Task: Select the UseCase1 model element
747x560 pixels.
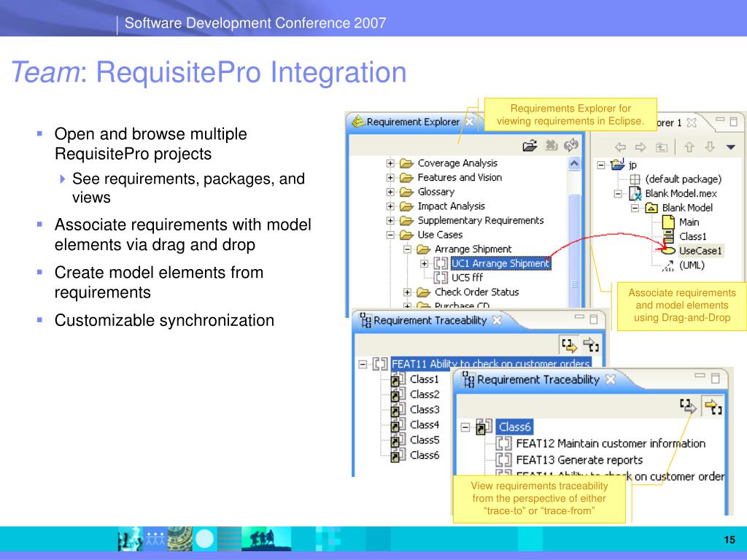Action: pyautogui.click(x=700, y=251)
